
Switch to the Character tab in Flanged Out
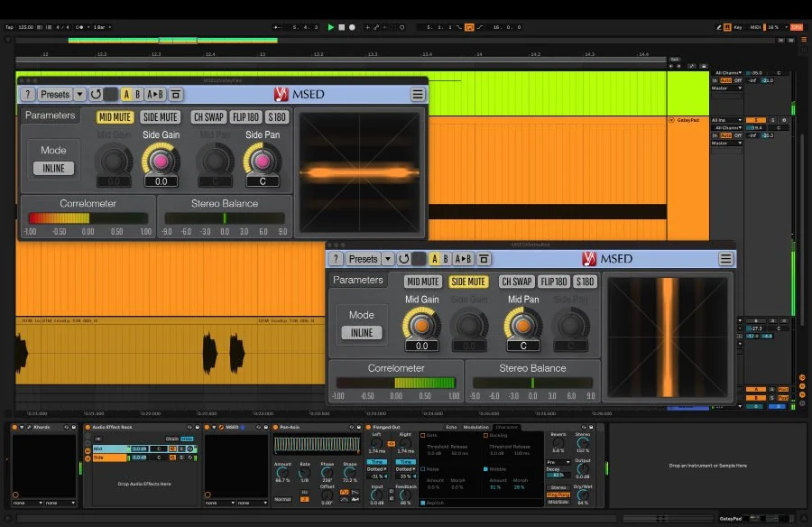506,427
